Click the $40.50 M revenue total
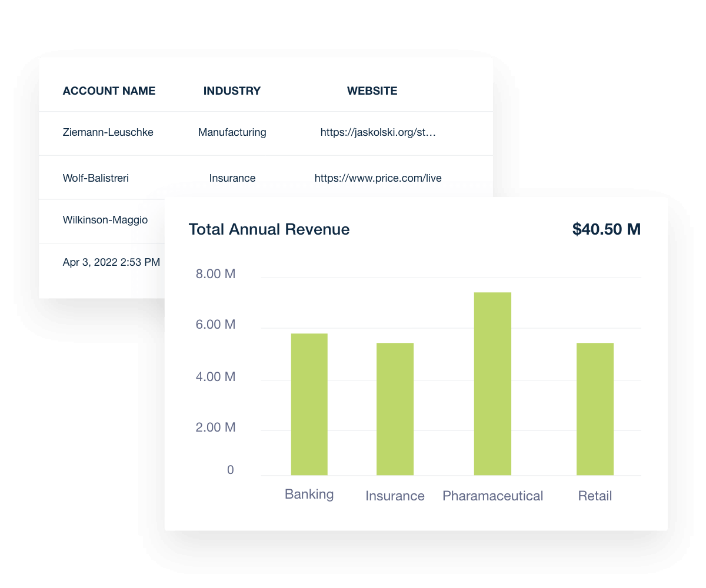Screen dimensions: 706x588 pos(607,229)
